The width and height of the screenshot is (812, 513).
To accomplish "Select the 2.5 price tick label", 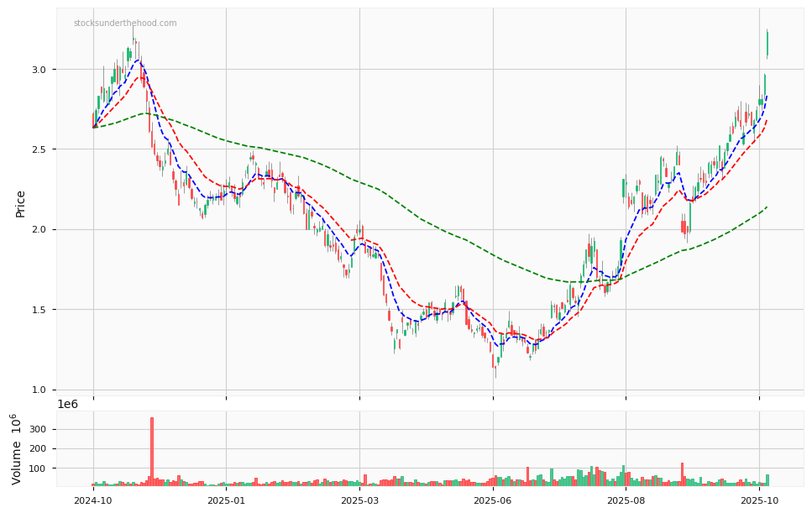I will tap(39, 149).
